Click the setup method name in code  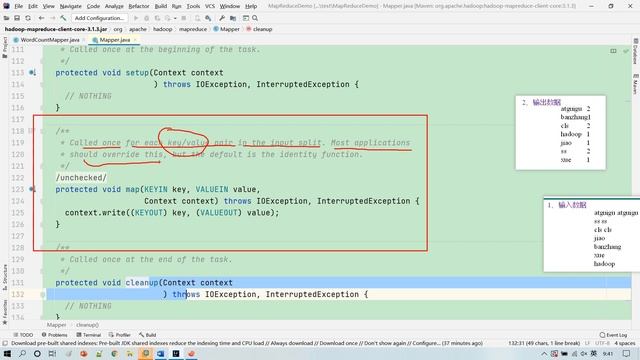(137, 73)
